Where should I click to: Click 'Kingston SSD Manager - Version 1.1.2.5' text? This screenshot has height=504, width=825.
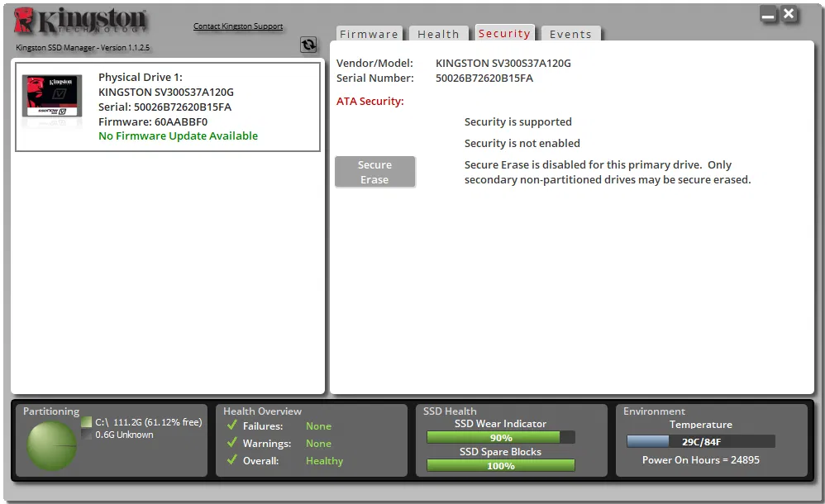pyautogui.click(x=83, y=47)
